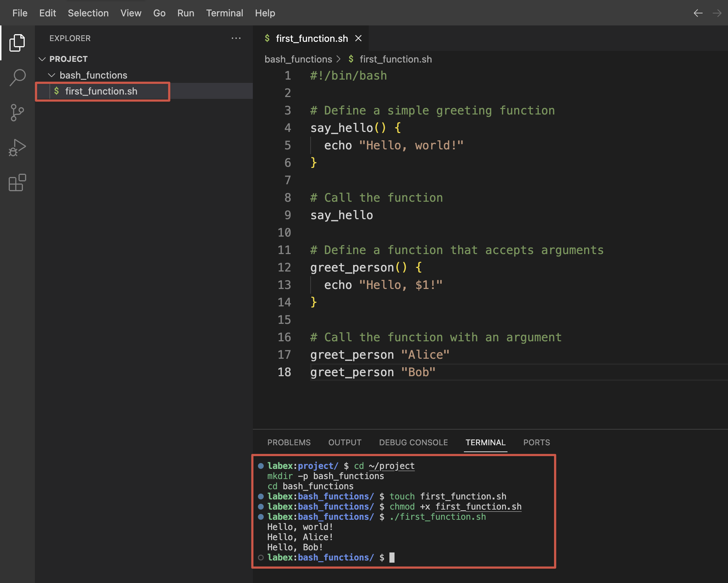
Task: Open the Search view
Action: [x=17, y=77]
